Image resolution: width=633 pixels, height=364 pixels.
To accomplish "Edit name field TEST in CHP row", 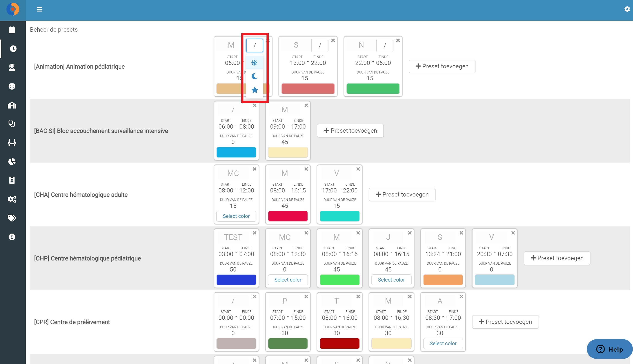I will click(233, 237).
